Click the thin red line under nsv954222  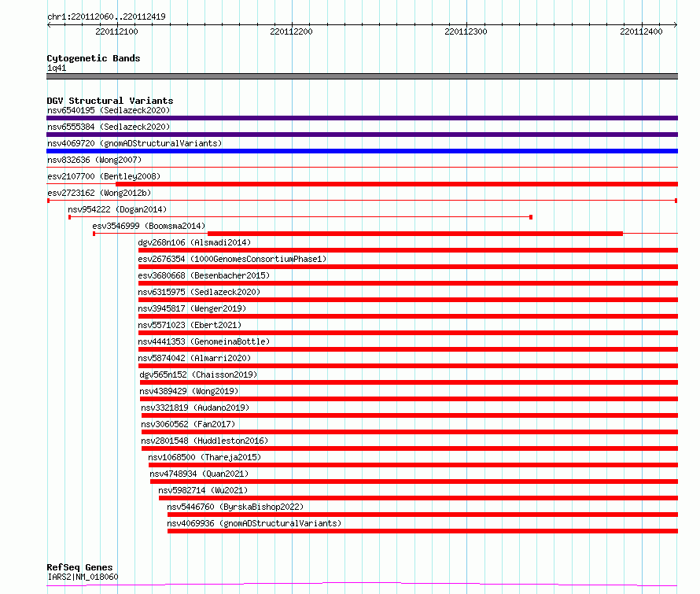pos(300,217)
